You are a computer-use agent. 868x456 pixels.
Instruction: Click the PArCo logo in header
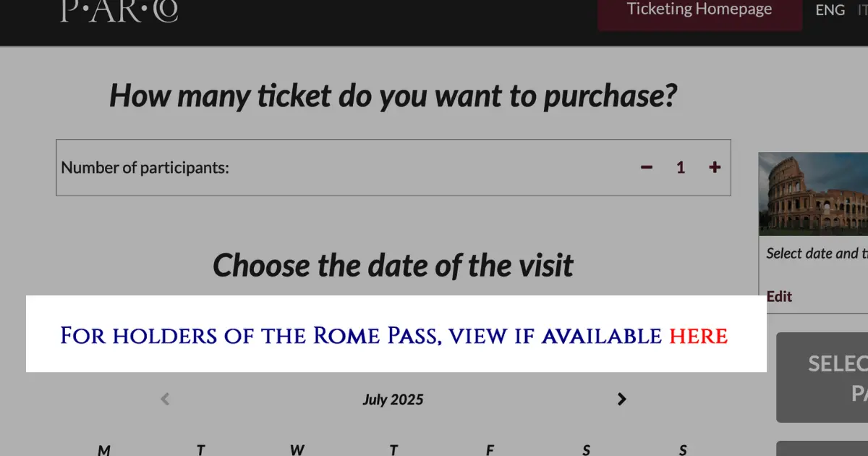119,10
